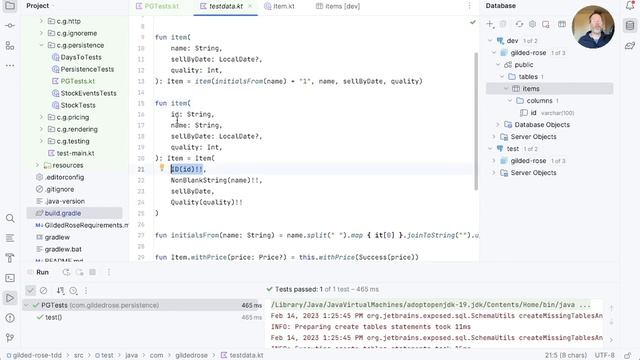
Task: Expand the c.g.ignoreme package
Action: click(x=41, y=33)
